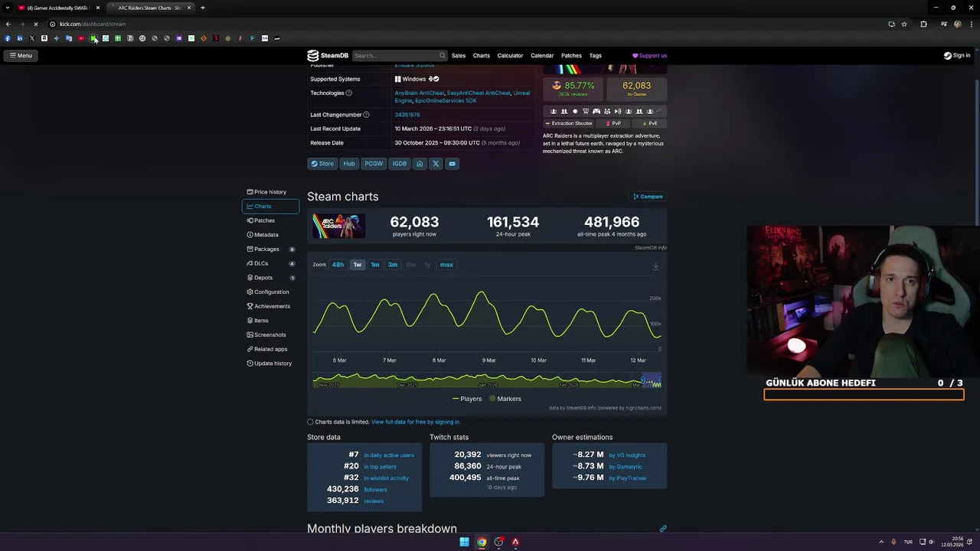Screen dimensions: 980x551
Task: Copy the Monthly players breakdown permalink icon
Action: (x=663, y=529)
